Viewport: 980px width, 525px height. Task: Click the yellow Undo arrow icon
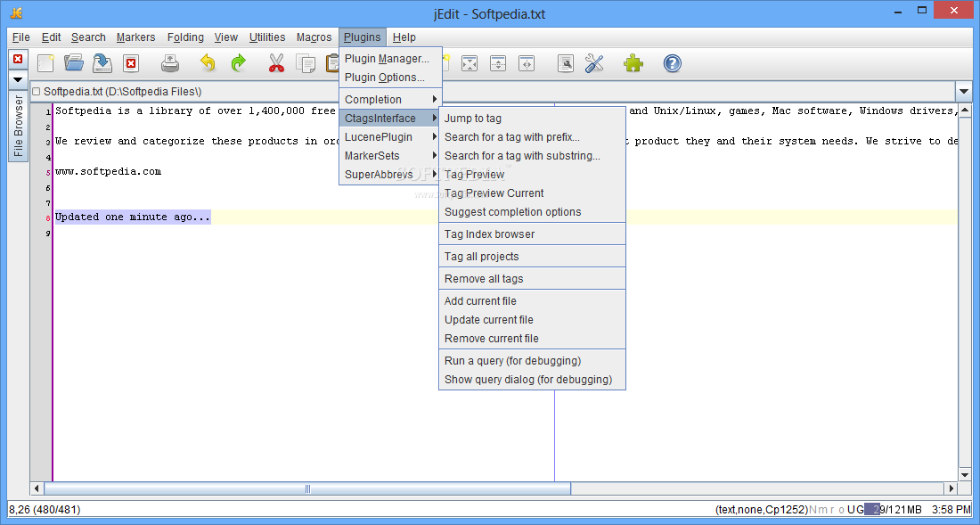[208, 63]
